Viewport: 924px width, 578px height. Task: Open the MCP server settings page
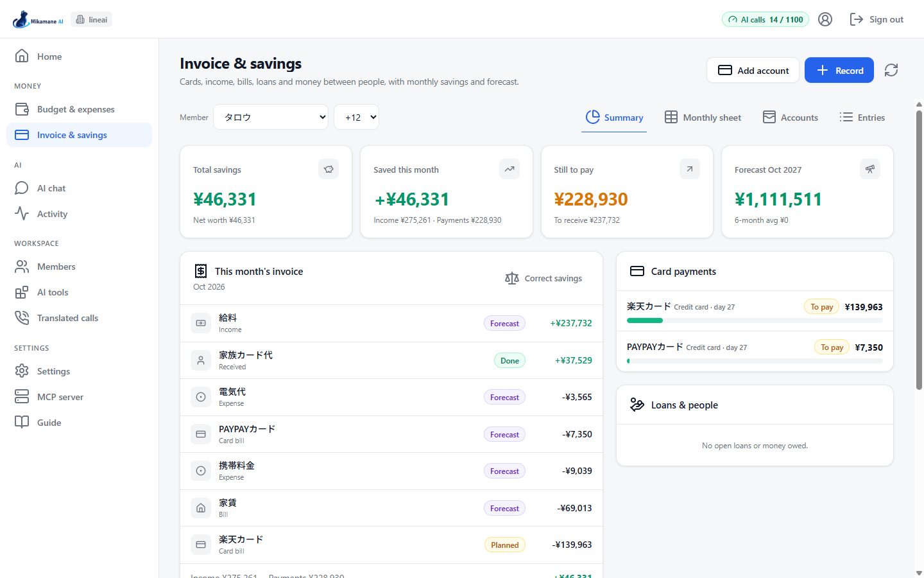[79, 397]
